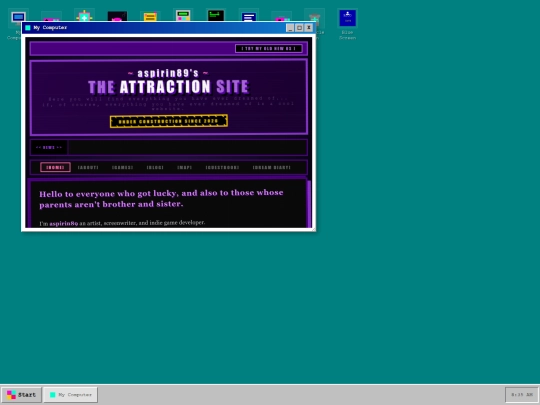Click The Attraction Site title heading

168,87
